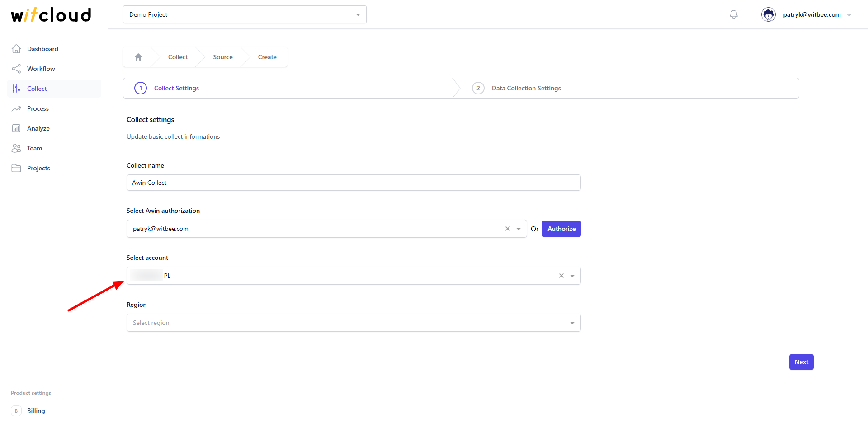
Task: Open the notifications bell
Action: (x=734, y=14)
